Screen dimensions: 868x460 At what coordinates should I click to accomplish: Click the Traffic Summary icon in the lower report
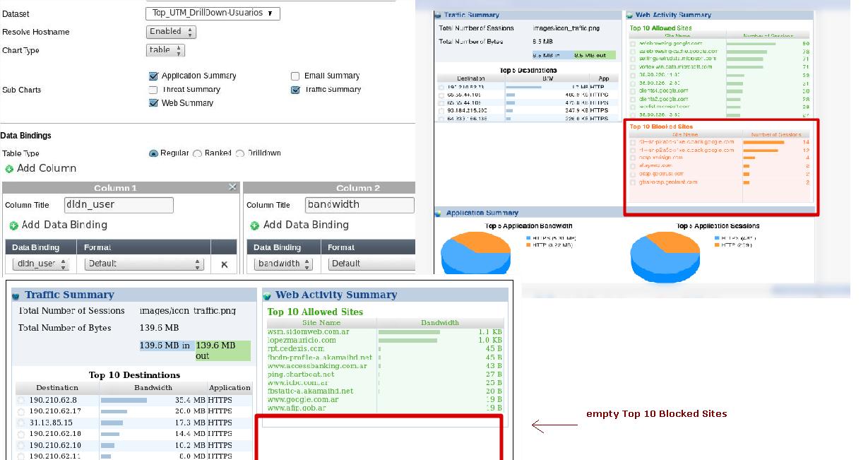tap(16, 295)
